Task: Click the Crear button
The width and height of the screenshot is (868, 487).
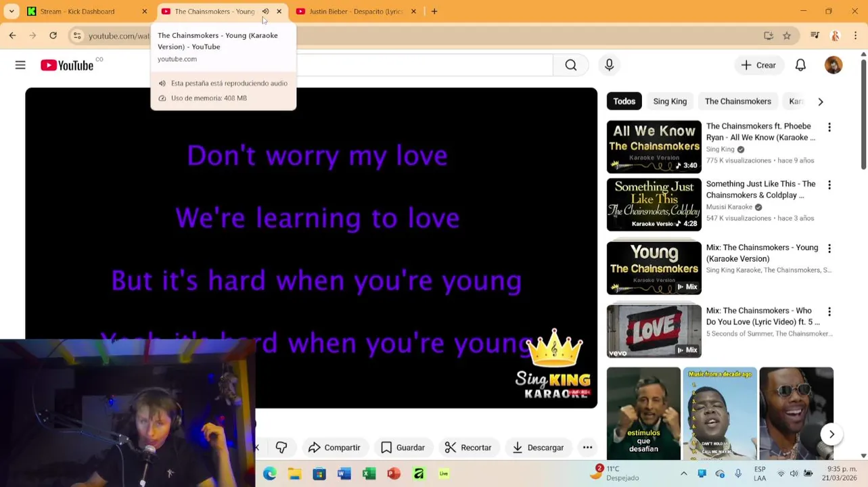Action: [758, 65]
